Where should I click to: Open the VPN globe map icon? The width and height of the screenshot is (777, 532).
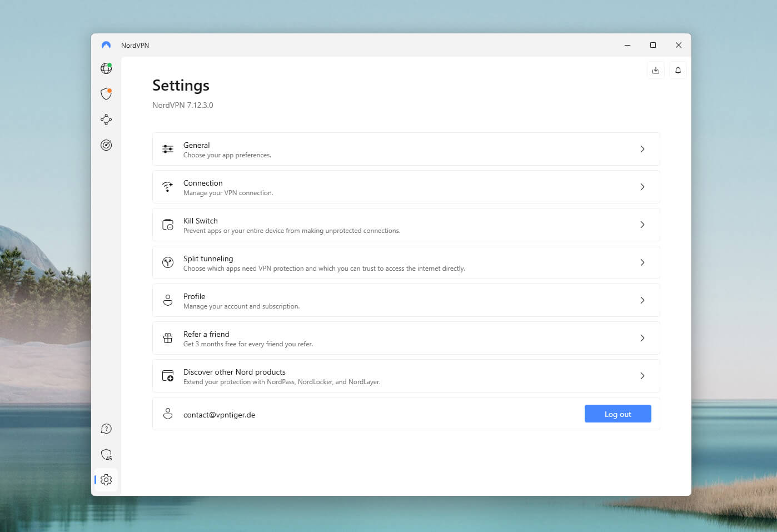(x=106, y=68)
